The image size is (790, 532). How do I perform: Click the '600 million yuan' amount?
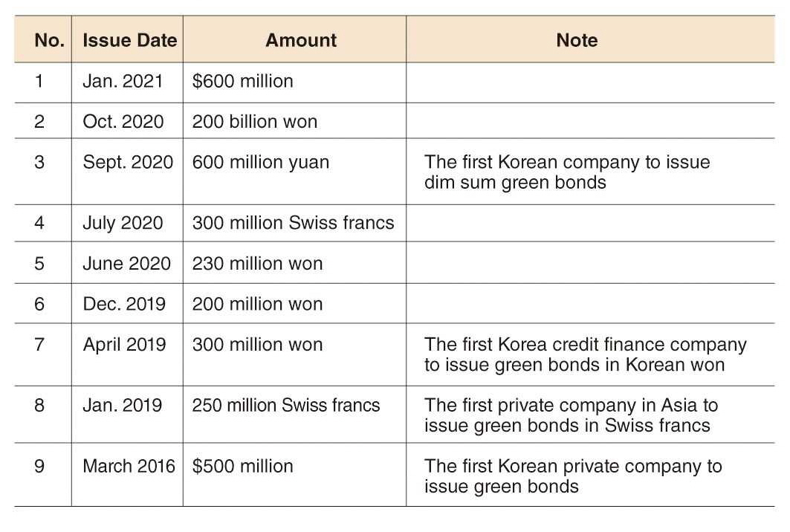(260, 163)
